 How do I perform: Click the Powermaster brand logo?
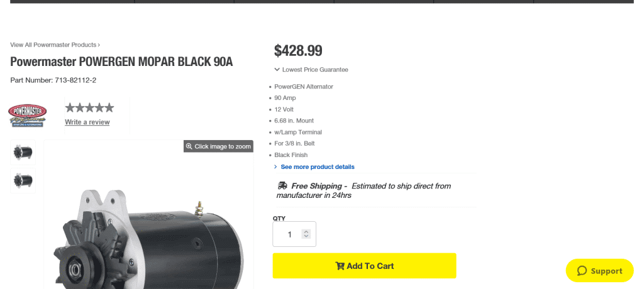tap(27, 116)
